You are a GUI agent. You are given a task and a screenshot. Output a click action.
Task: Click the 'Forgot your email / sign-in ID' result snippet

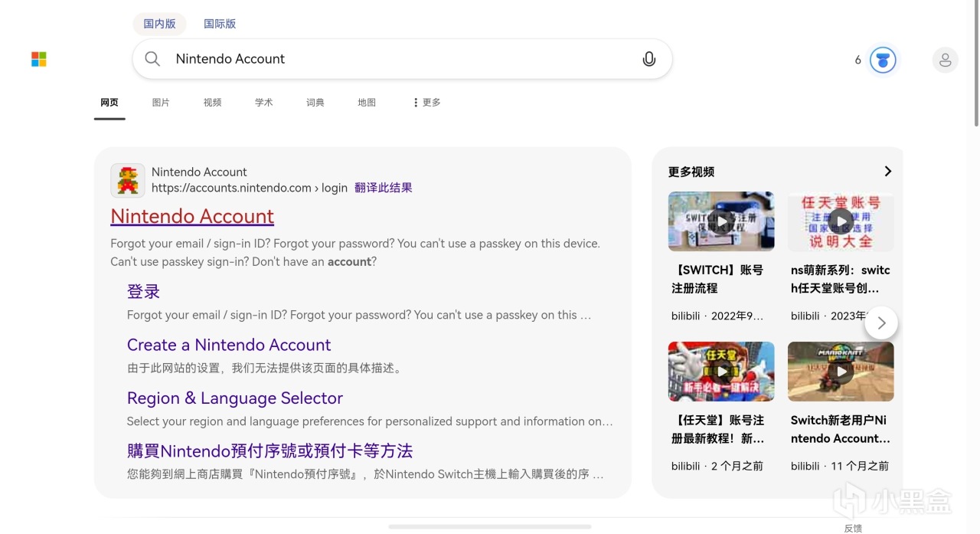click(355, 252)
